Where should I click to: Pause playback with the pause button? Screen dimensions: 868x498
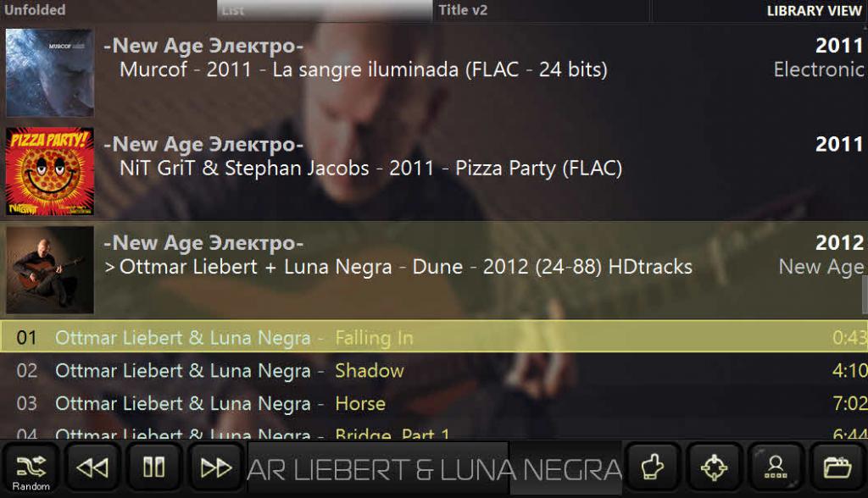(x=154, y=468)
